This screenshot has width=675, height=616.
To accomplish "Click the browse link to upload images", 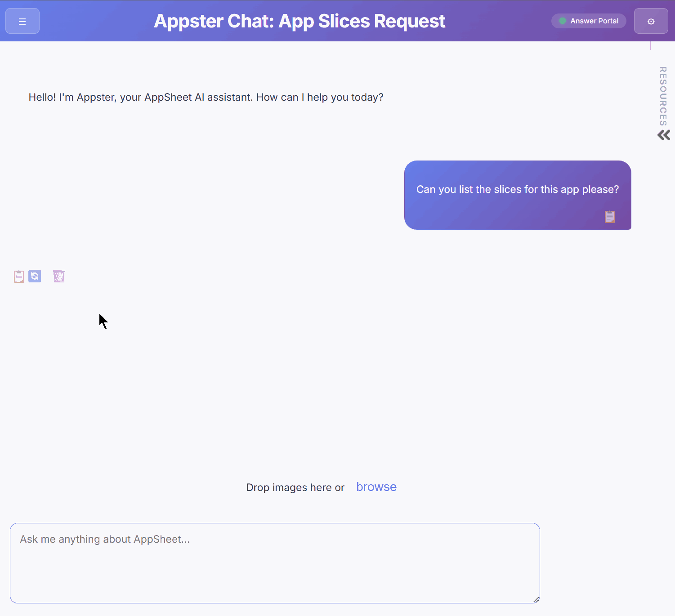I will click(376, 487).
